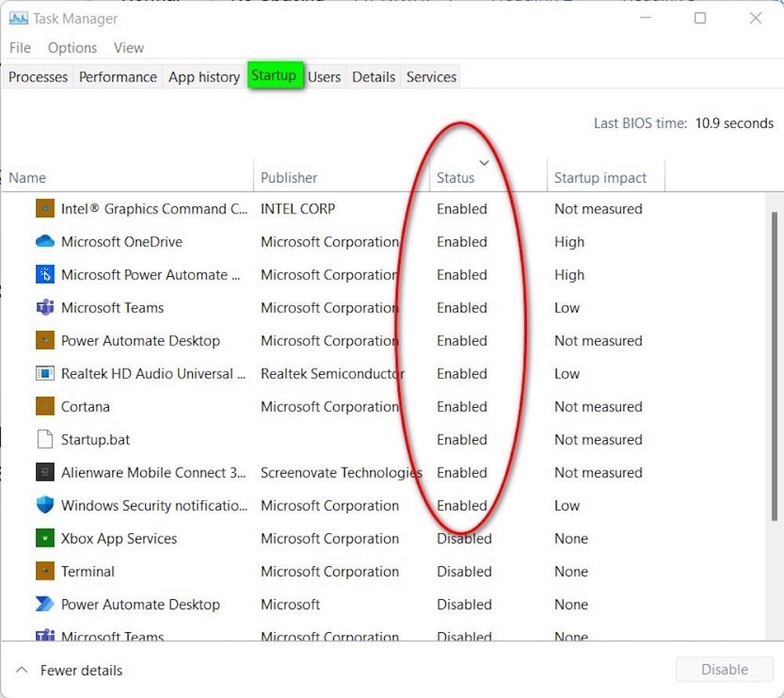Select the Startup.bat file icon
784x698 pixels.
pos(44,439)
